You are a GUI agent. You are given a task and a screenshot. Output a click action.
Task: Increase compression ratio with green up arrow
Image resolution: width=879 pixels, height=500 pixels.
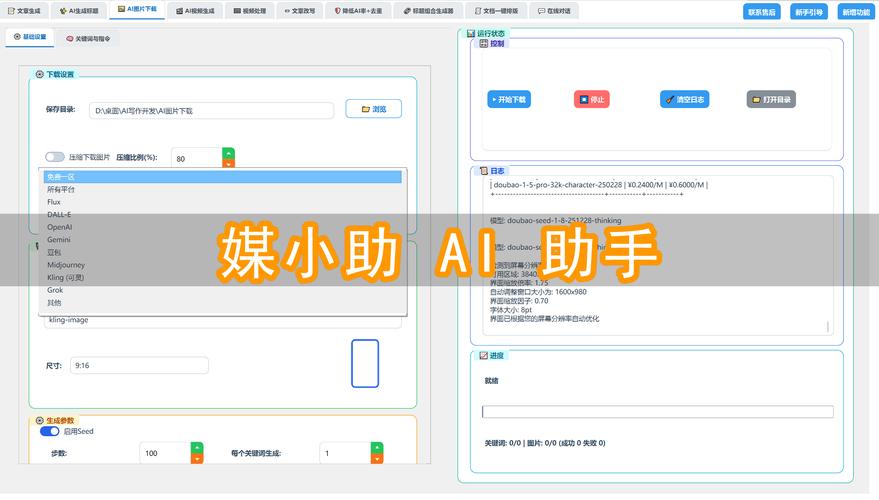228,153
